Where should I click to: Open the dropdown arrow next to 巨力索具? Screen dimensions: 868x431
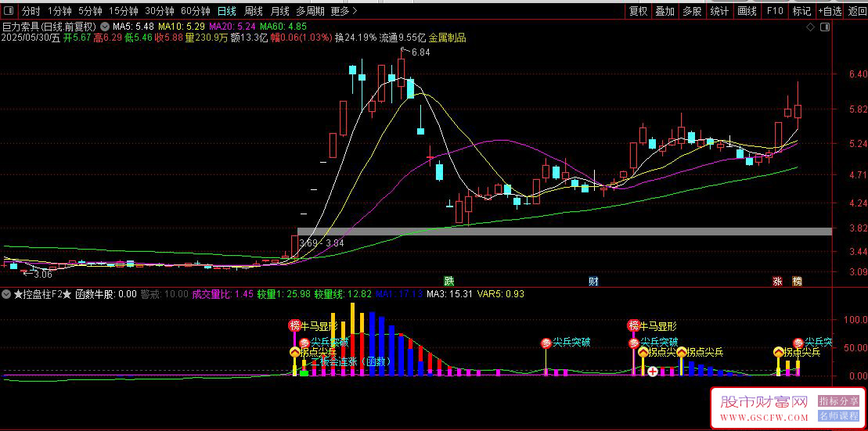pyautogui.click(x=104, y=27)
